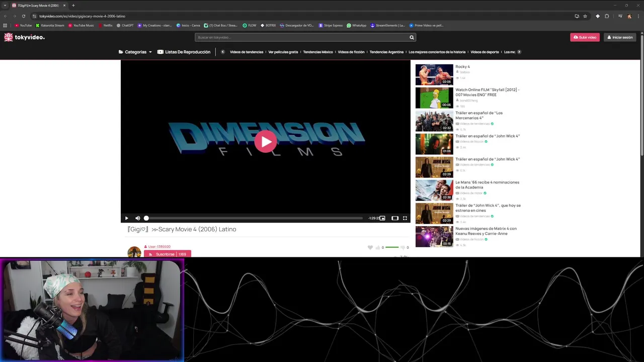644x362 pixels.
Task: Click the thumbs-up like icon
Action: point(378,247)
